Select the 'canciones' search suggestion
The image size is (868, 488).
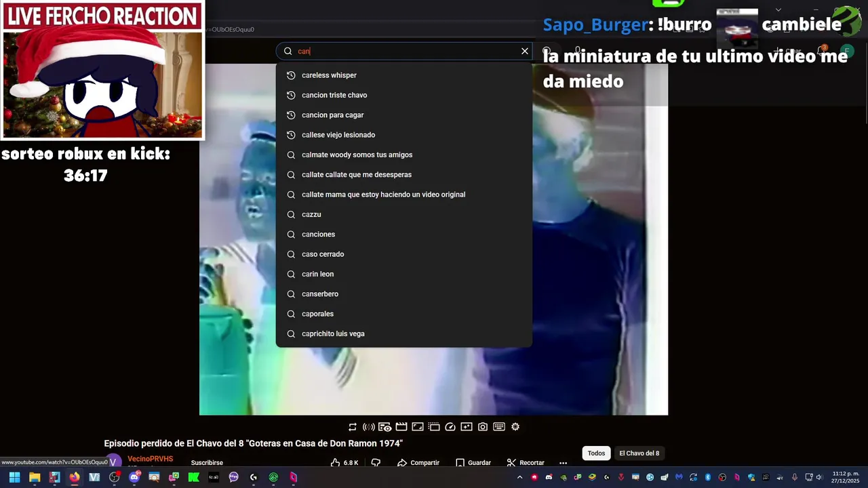click(x=403, y=235)
